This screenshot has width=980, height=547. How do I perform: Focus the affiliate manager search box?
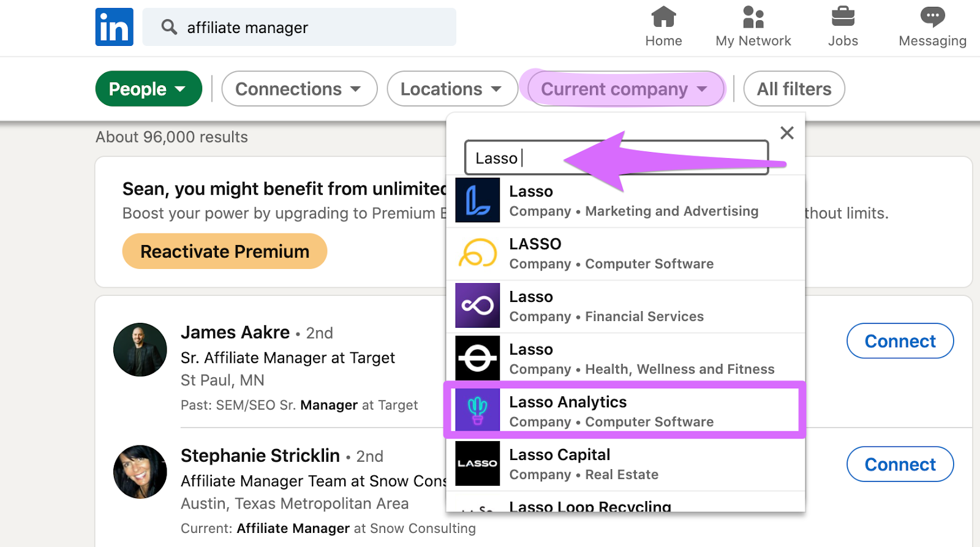tap(300, 27)
